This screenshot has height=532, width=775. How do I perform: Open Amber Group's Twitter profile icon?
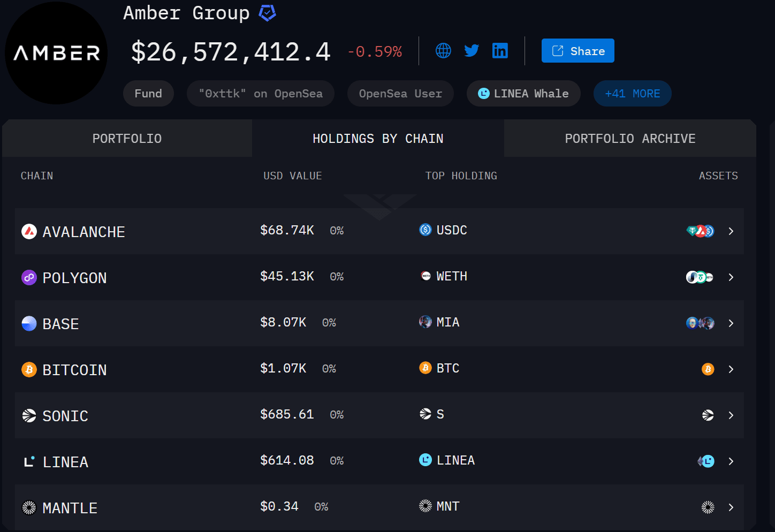(472, 51)
